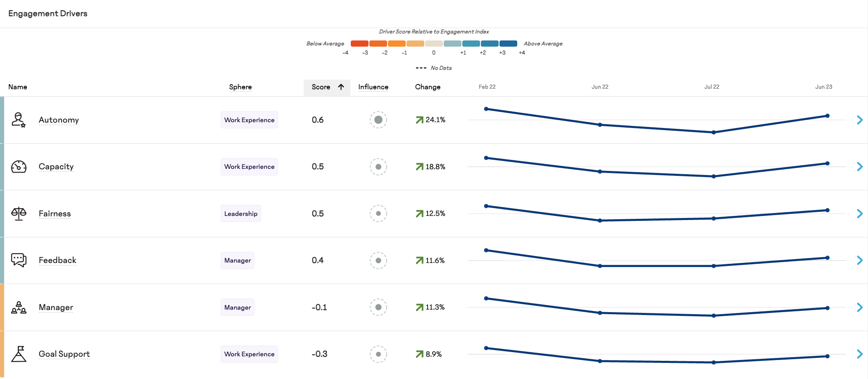Click the Jun 23 point on Capacity trend line
This screenshot has height=379, width=868.
point(828,163)
